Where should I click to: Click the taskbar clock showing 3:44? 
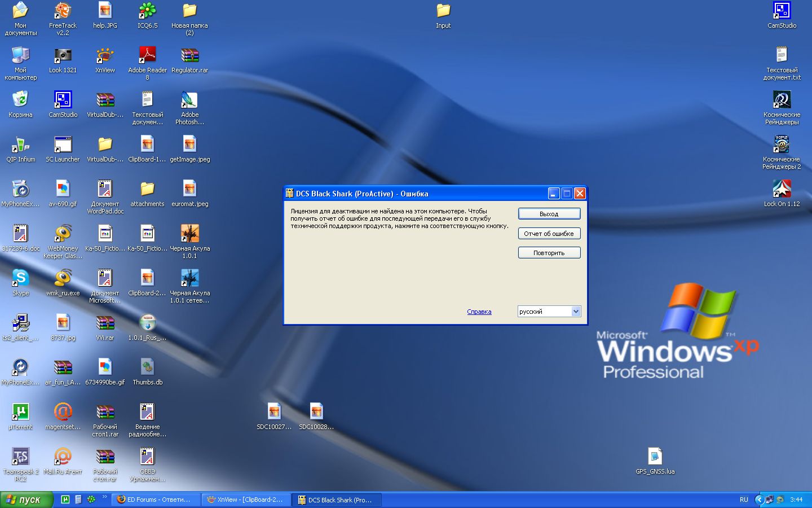(x=796, y=500)
